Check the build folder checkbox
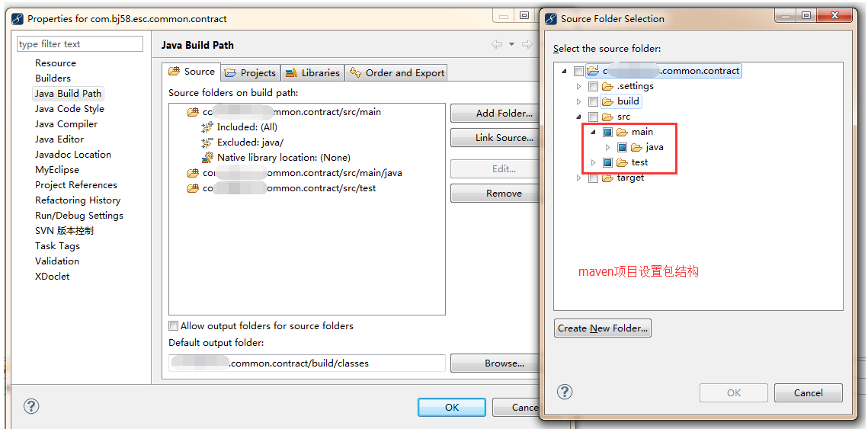The image size is (868, 429). (593, 101)
